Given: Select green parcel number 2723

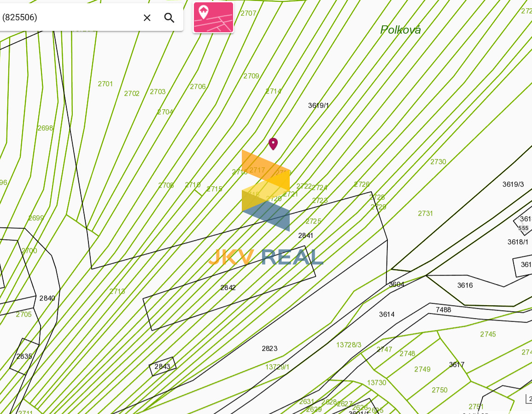Looking at the screenshot, I should (320, 201).
